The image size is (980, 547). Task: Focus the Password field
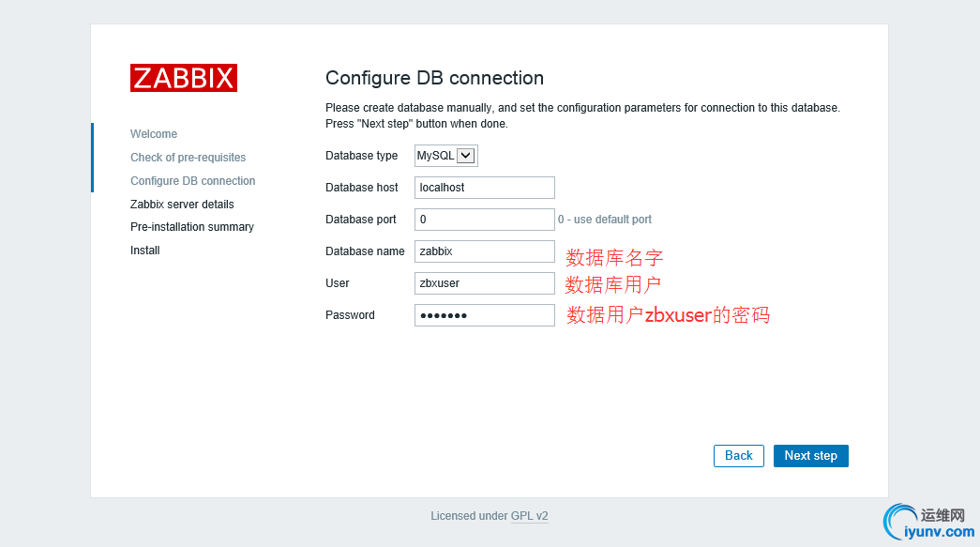point(484,315)
